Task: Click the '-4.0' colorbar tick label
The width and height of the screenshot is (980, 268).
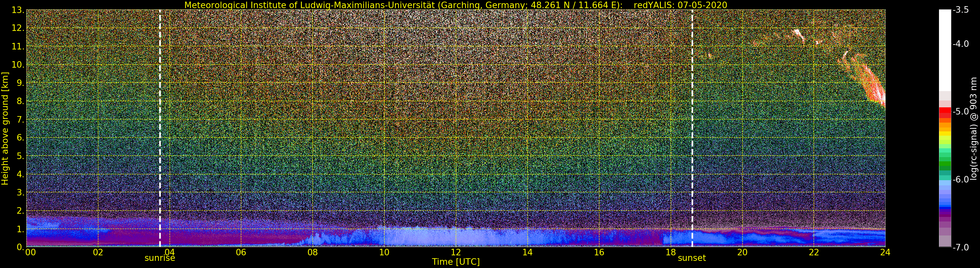Action: pyautogui.click(x=960, y=44)
